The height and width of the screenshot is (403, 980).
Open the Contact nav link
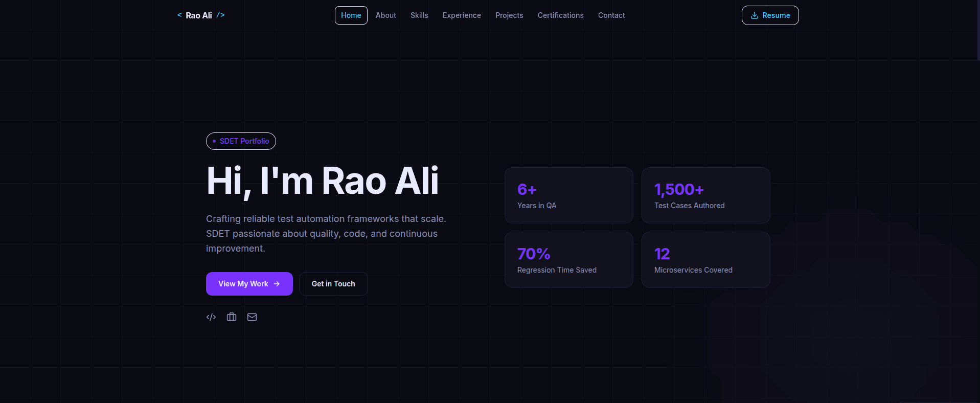pyautogui.click(x=611, y=15)
